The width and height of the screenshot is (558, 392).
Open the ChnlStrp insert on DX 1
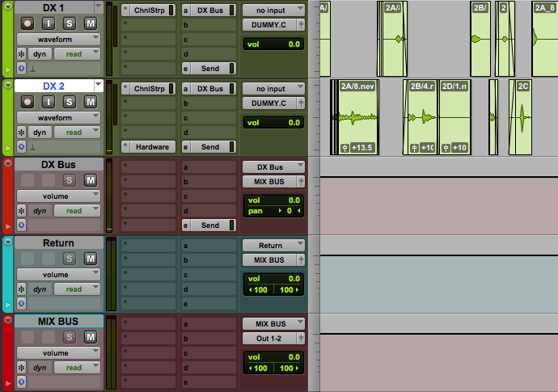pos(148,10)
